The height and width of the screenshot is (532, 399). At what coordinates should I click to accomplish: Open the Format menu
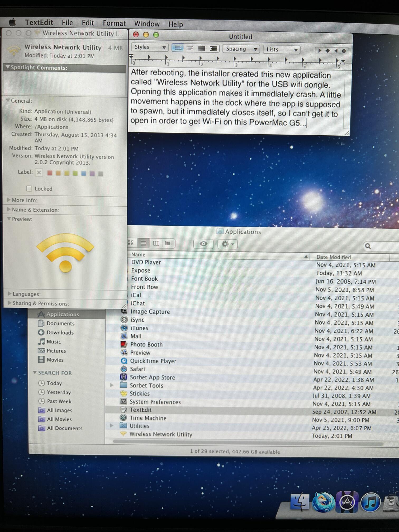pyautogui.click(x=114, y=23)
